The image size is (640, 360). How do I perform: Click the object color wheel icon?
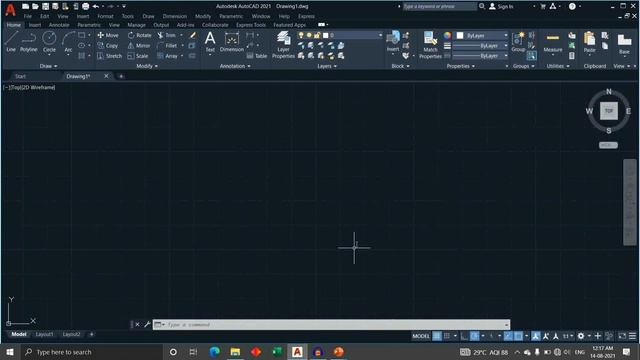[447, 36]
